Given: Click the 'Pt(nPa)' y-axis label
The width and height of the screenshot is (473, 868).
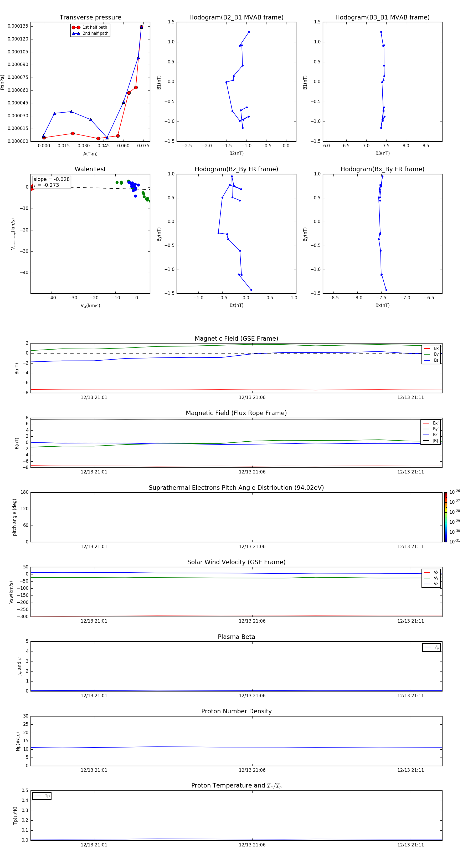Looking at the screenshot, I should click(x=3, y=82).
